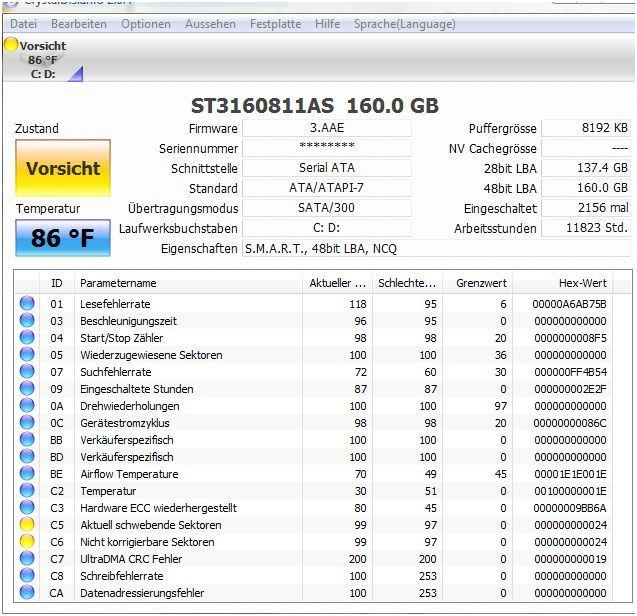
Task: Click hex value 0000000008F5 for Start/Stop Zähler
Action: point(570,338)
